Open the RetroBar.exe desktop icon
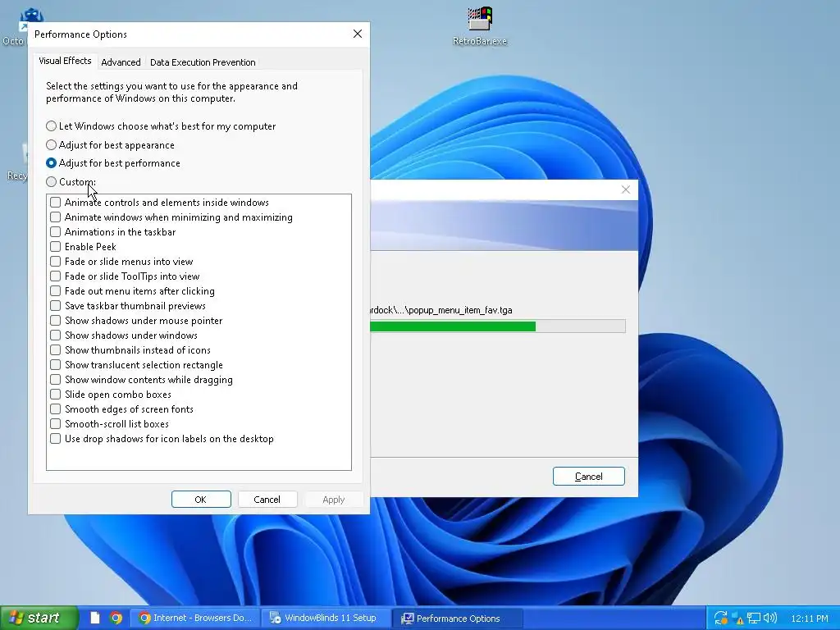This screenshot has height=630, width=840. tap(479, 25)
